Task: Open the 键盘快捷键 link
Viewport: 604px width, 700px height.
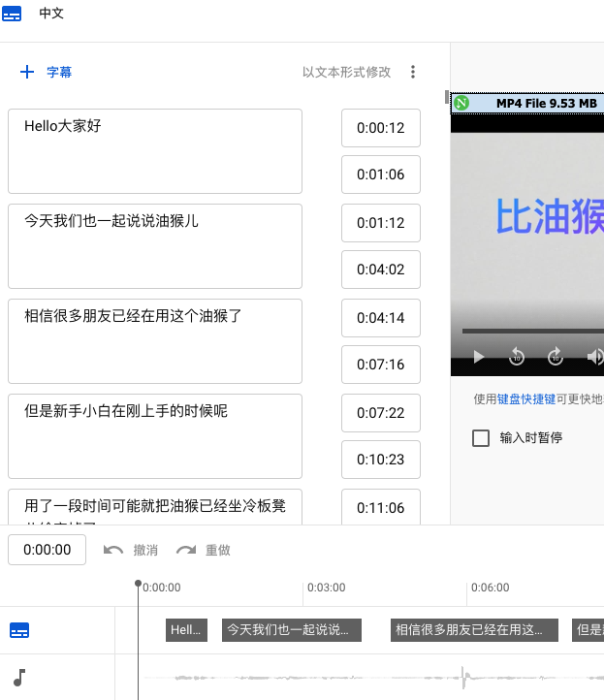Action: click(526, 398)
